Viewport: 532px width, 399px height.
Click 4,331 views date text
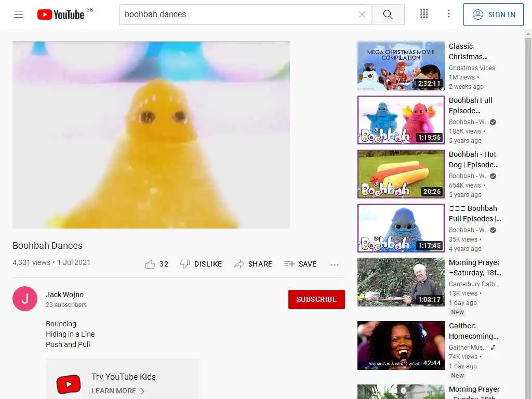click(x=51, y=262)
